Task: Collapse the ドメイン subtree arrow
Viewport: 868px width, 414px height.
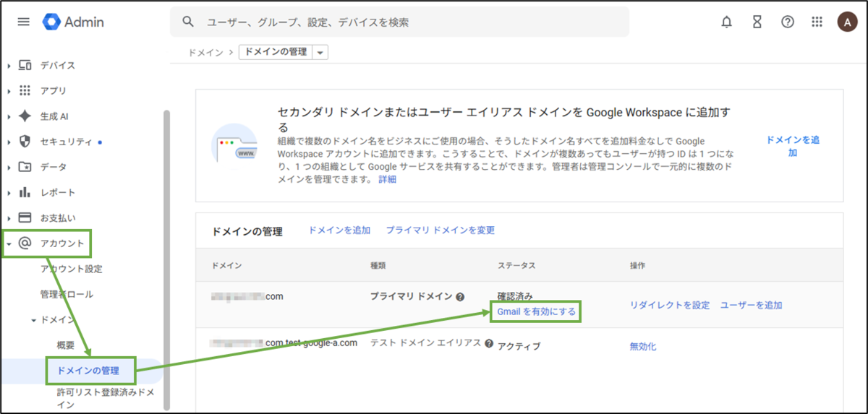Action: (x=33, y=320)
